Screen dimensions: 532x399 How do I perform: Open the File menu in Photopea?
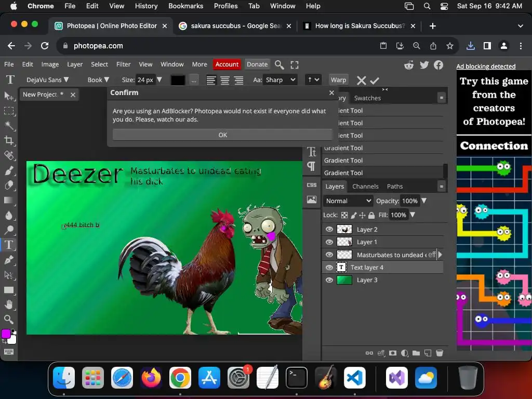point(9,64)
